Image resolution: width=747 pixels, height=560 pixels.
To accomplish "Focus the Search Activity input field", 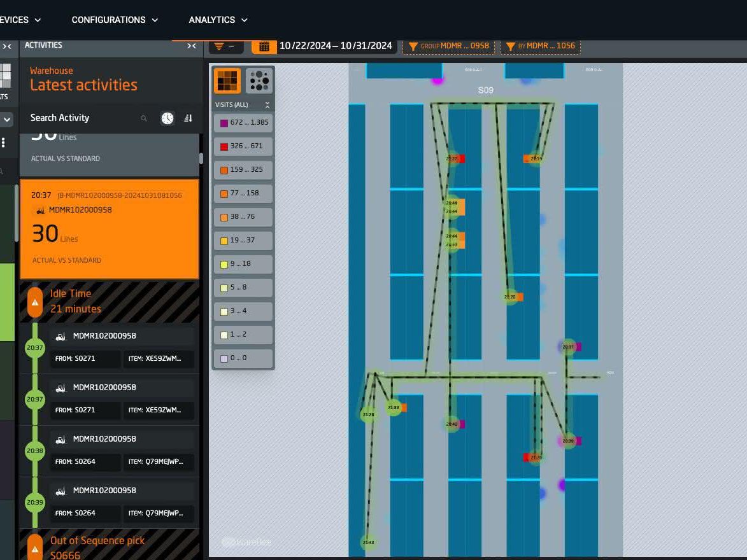I will click(86, 118).
